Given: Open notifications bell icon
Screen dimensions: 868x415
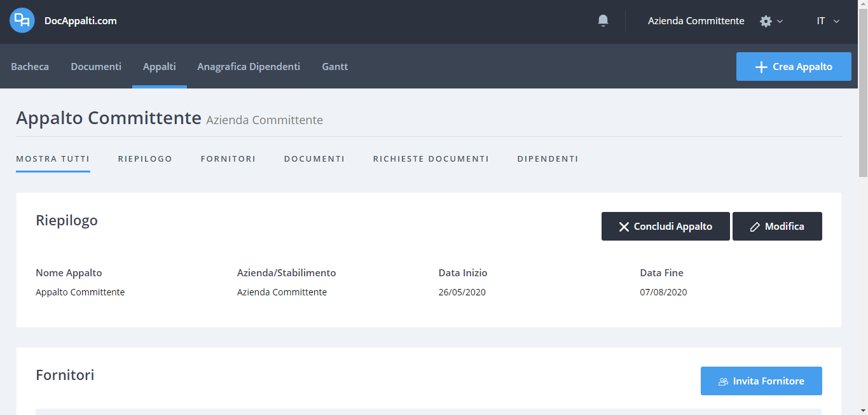Looking at the screenshot, I should click(603, 21).
